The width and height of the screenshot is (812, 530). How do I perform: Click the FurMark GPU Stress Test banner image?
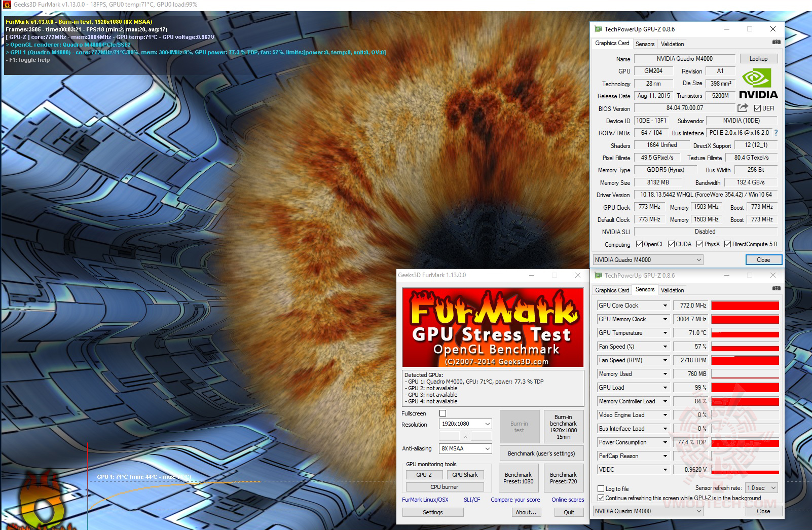point(493,327)
